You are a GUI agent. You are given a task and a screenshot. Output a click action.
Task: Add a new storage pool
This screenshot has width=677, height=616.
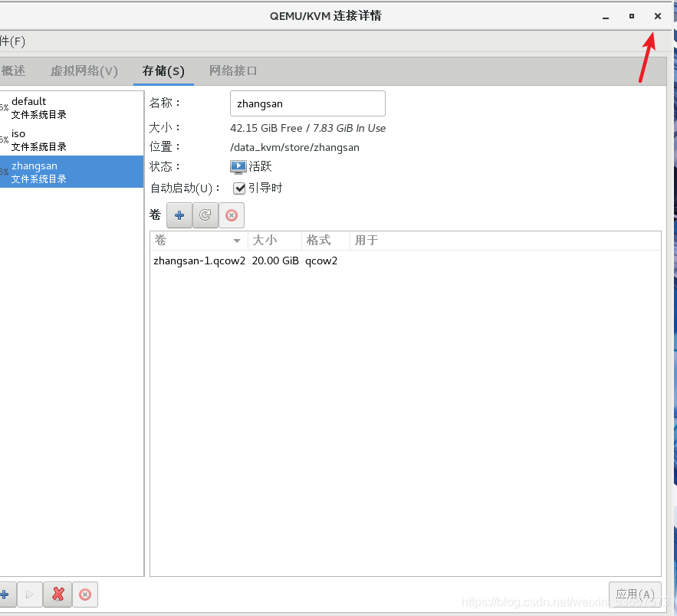(x=5, y=595)
